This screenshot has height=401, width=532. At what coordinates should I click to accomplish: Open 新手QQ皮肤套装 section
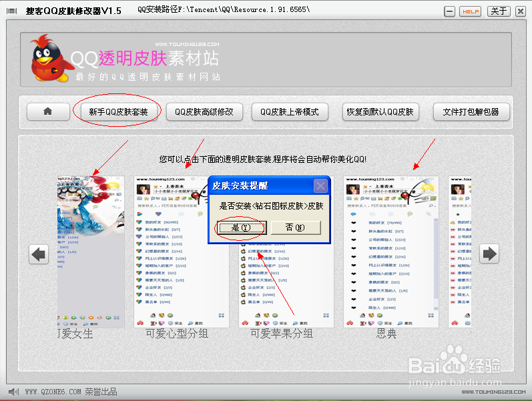118,111
